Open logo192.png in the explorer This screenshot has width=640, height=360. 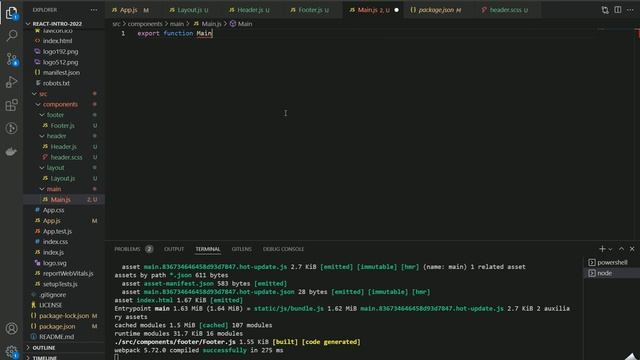60,51
